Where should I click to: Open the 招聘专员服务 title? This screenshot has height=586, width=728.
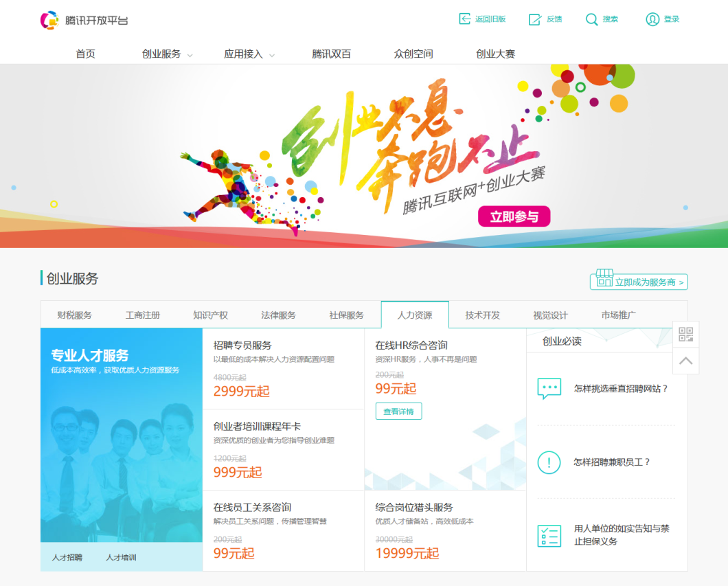click(242, 346)
